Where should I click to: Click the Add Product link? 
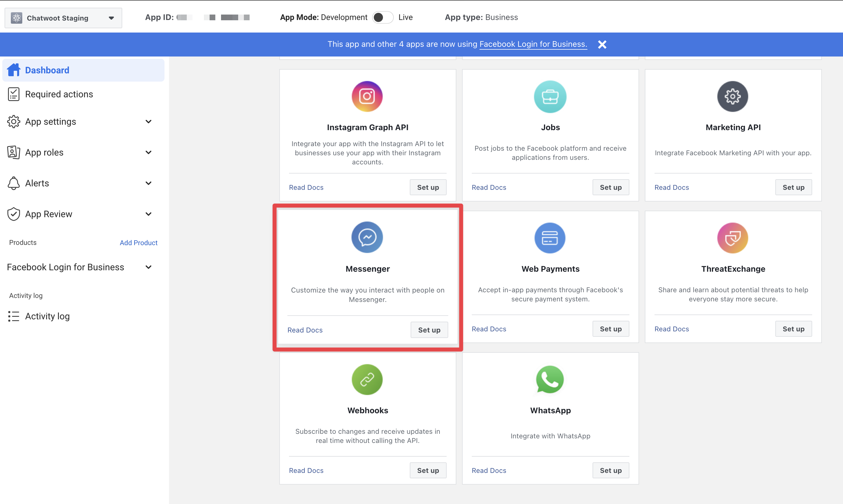[x=138, y=243]
